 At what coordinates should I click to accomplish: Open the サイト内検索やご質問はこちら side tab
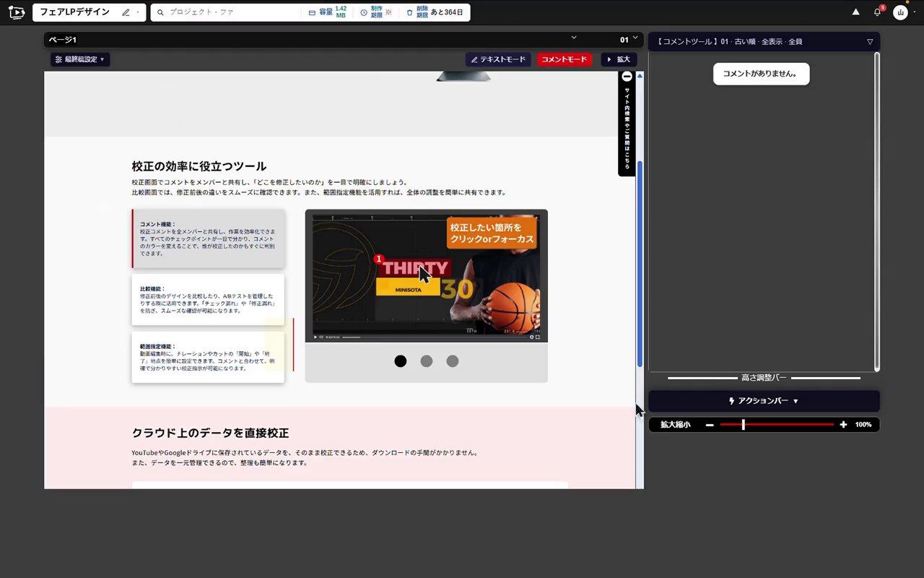coord(627,124)
